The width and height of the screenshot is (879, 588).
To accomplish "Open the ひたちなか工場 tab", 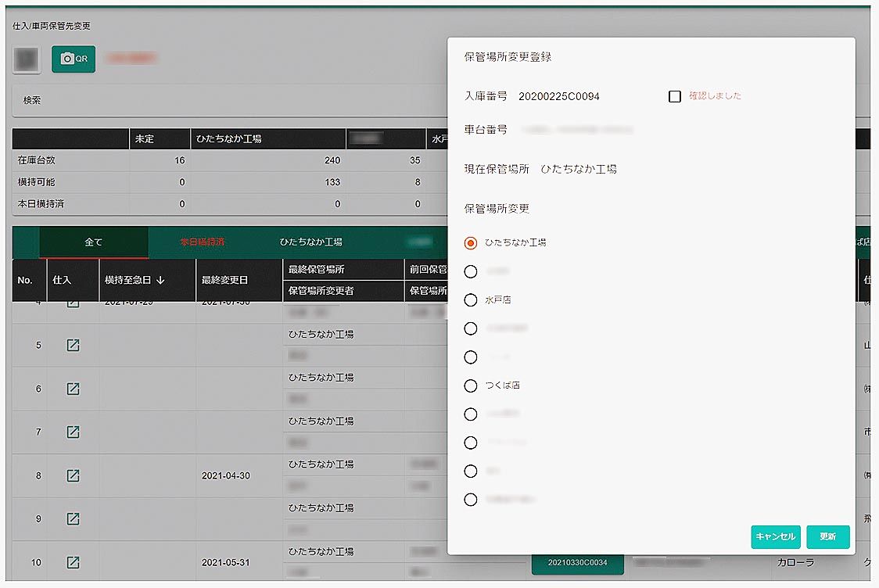I will click(311, 242).
